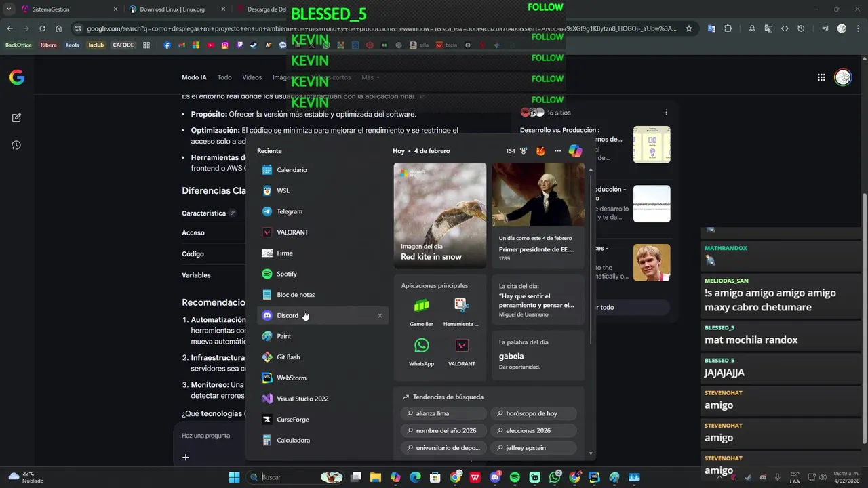Viewport: 868px width, 488px height.
Task: Open the Google account avatar
Action: tap(843, 77)
